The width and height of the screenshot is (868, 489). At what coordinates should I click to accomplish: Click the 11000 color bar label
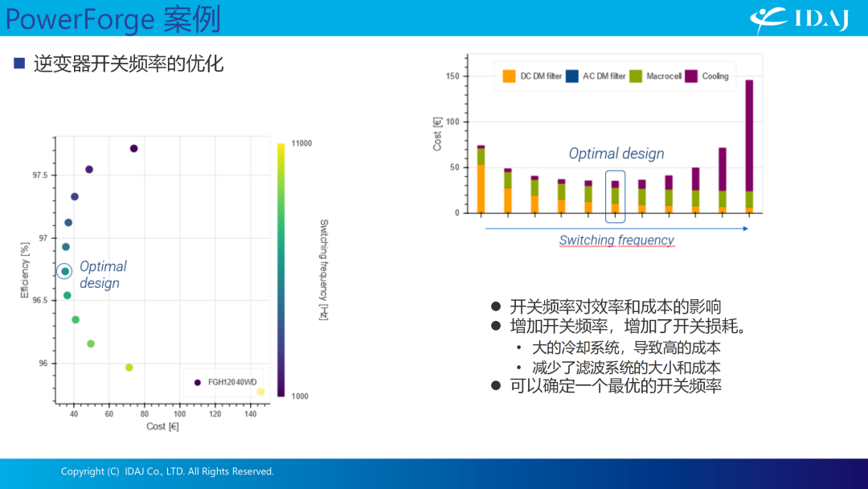coord(301,143)
